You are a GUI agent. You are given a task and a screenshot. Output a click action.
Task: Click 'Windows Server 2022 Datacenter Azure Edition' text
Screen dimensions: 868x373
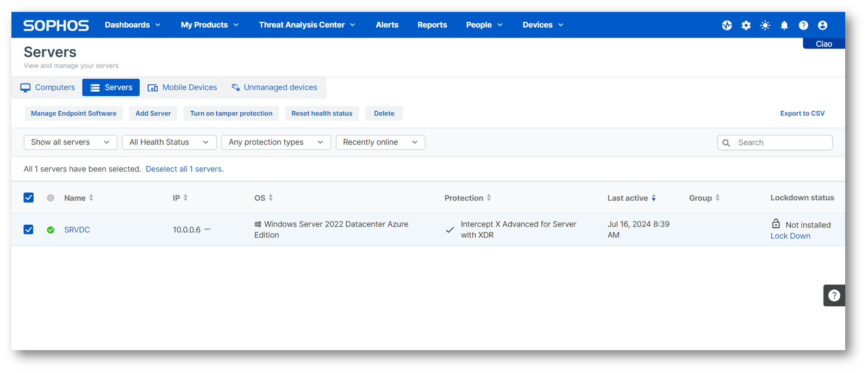pos(332,230)
